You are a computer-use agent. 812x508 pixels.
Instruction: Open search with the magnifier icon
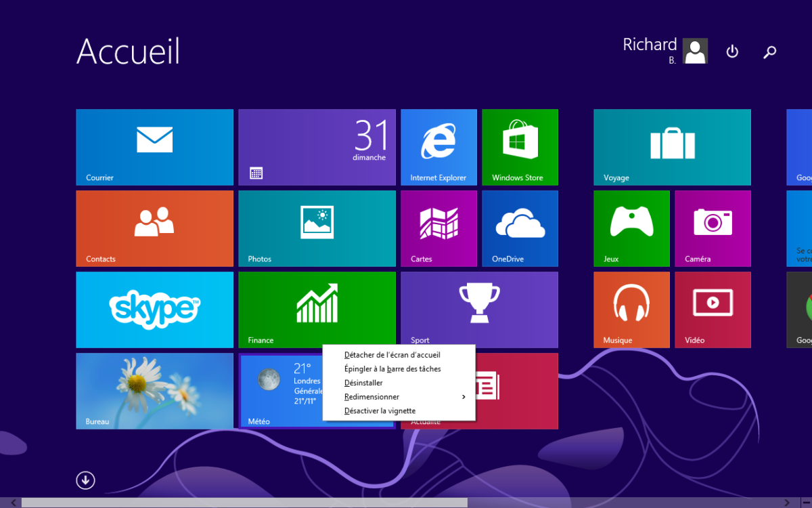(x=769, y=51)
